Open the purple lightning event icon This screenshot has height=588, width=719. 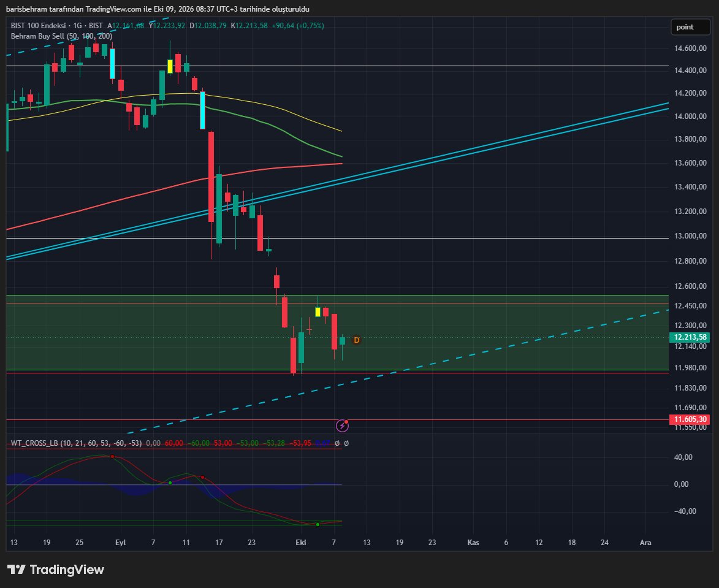pos(342,426)
